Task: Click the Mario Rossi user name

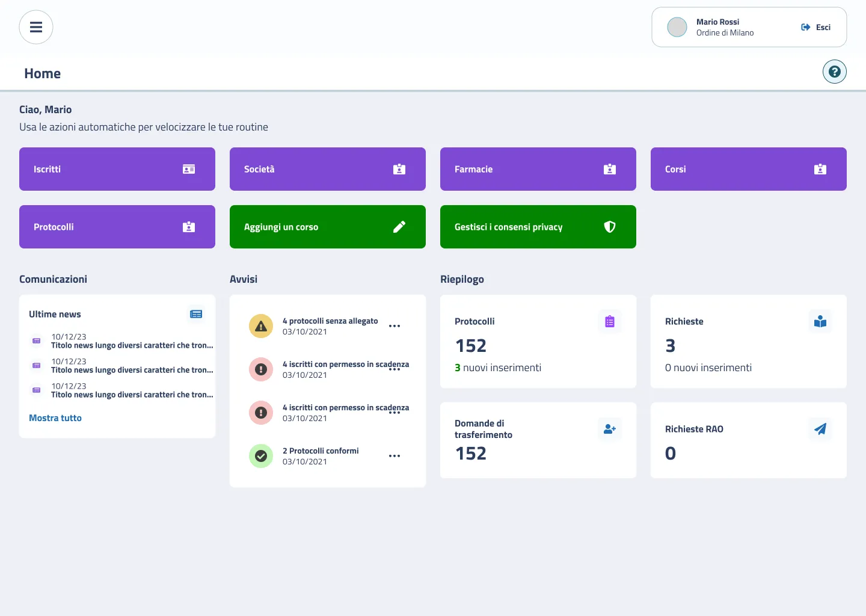Action: tap(717, 22)
